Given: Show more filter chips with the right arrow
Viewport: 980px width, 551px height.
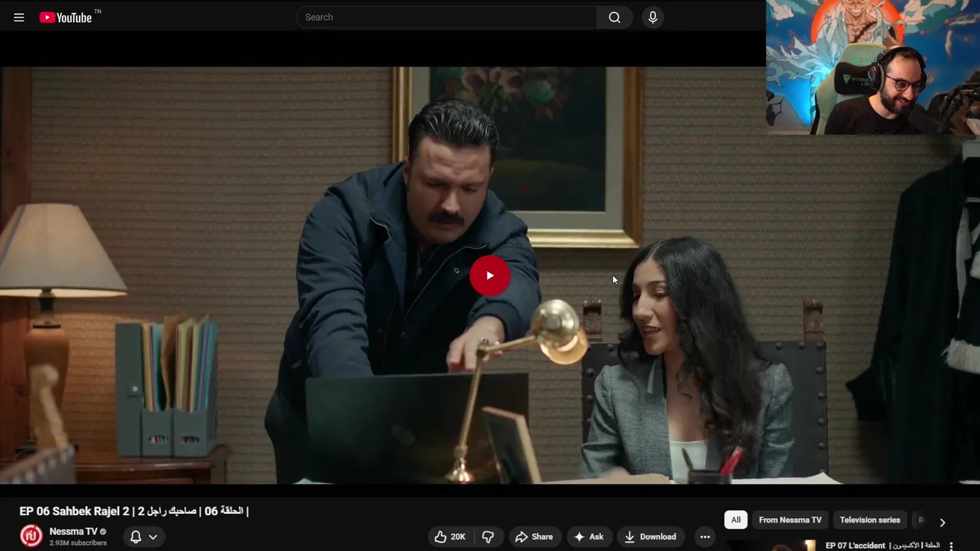Looking at the screenshot, I should [x=942, y=522].
